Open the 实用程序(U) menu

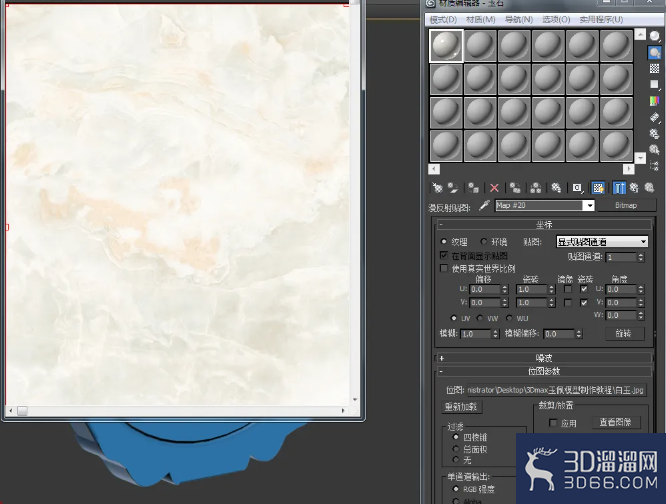(x=601, y=20)
